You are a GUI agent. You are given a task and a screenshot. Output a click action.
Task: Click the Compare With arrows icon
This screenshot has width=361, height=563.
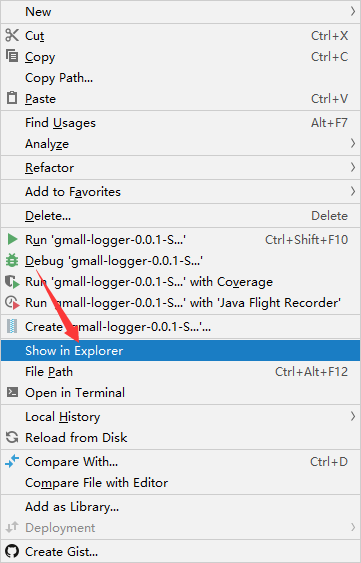pos(12,461)
